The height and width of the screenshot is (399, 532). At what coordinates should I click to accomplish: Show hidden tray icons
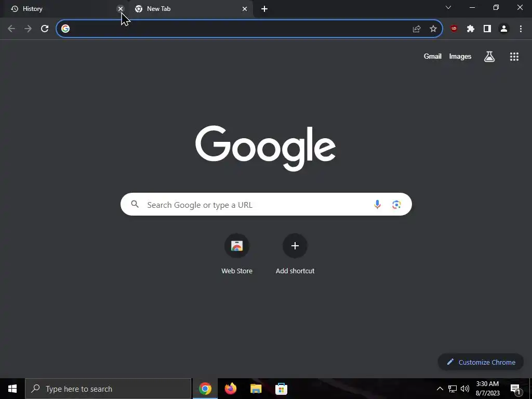click(440, 389)
